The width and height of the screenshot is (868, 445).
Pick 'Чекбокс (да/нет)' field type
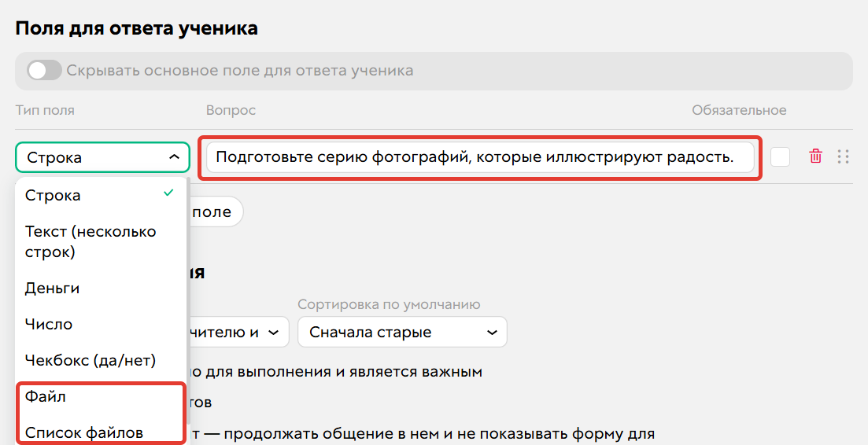tap(100, 360)
